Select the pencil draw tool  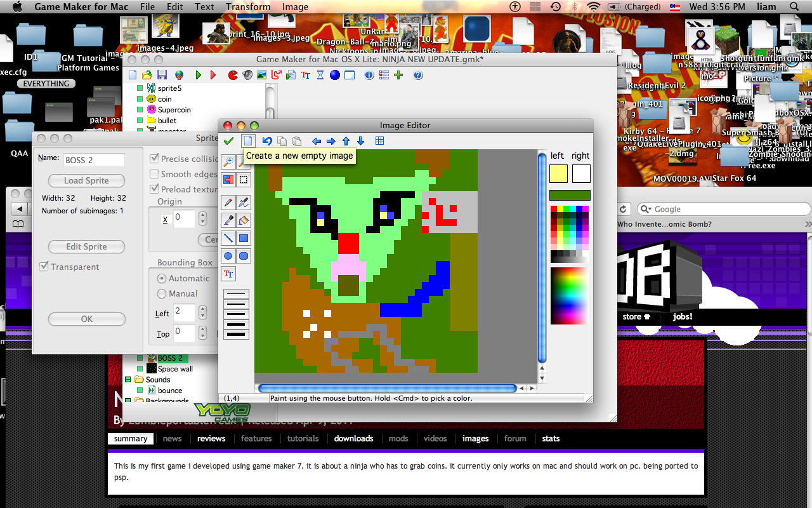pyautogui.click(x=228, y=203)
